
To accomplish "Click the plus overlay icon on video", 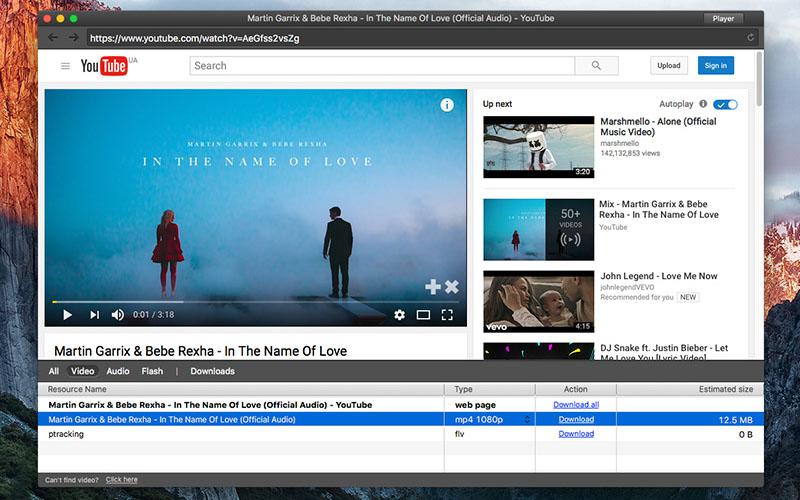I will point(433,287).
